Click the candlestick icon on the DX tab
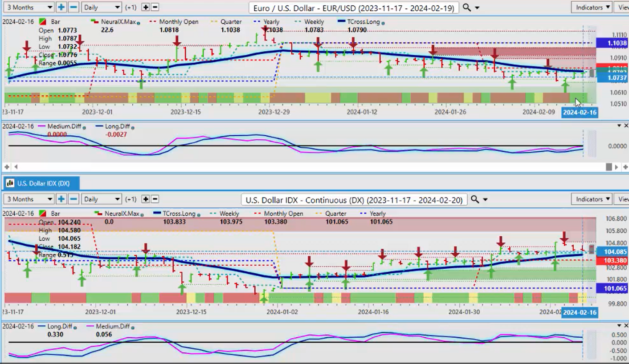Image resolution: width=629 pixels, height=364 pixels. (11, 183)
